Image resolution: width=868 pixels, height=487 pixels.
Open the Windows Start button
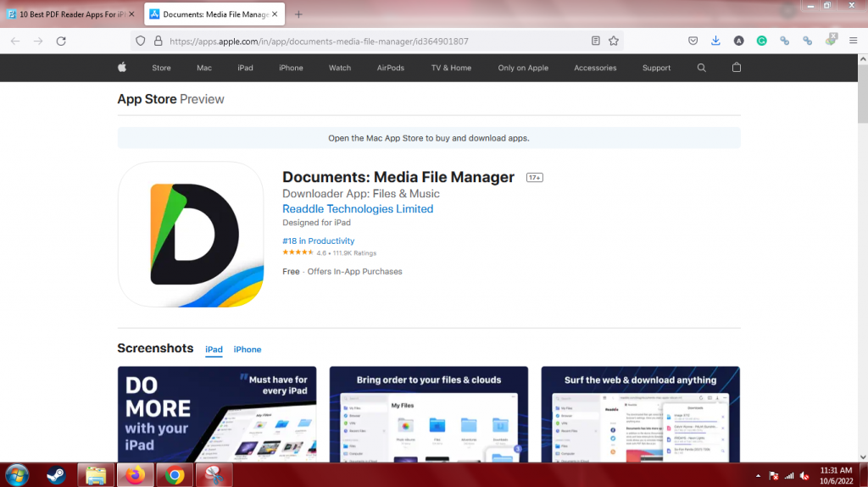(17, 475)
